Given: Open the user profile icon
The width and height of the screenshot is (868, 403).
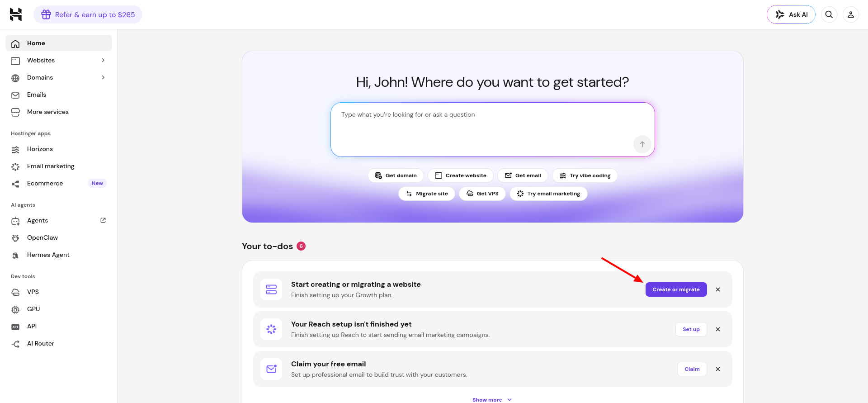Looking at the screenshot, I should pyautogui.click(x=851, y=14).
